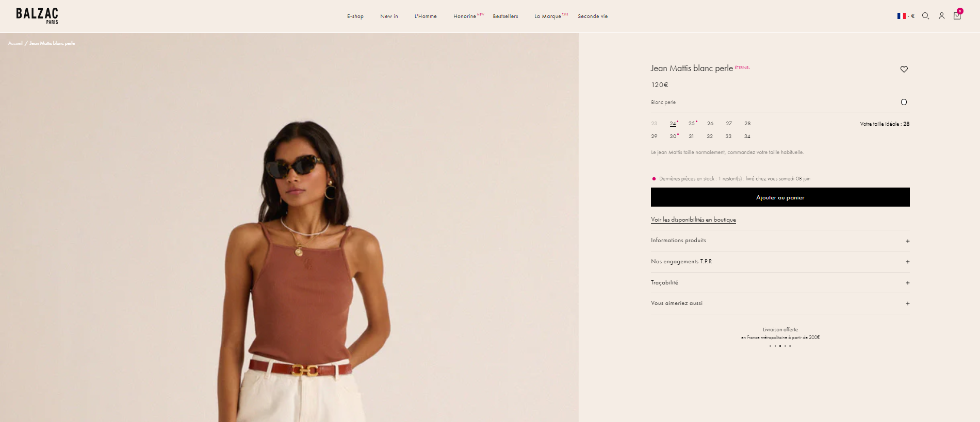Select size 26
Image resolution: width=980 pixels, height=422 pixels.
tap(710, 124)
